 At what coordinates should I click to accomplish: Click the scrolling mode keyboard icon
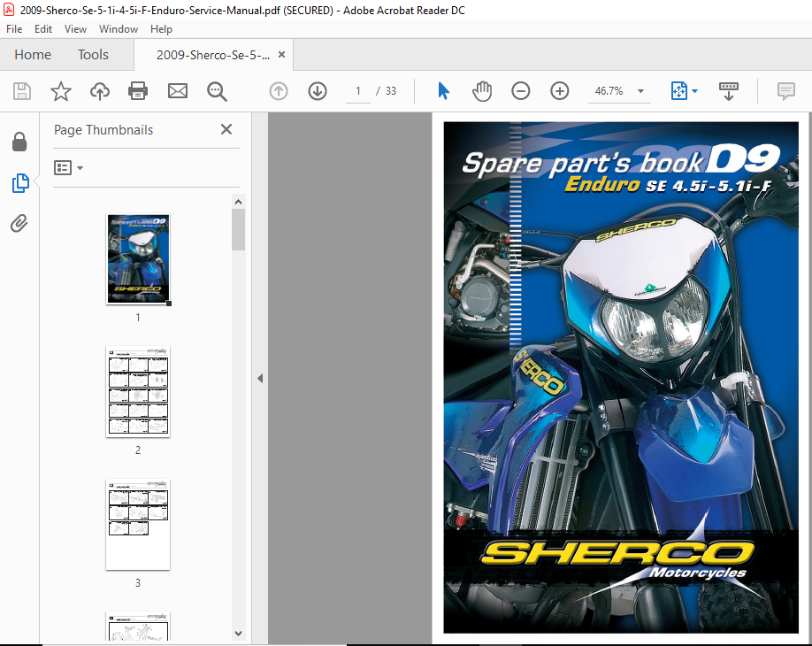pyautogui.click(x=729, y=91)
